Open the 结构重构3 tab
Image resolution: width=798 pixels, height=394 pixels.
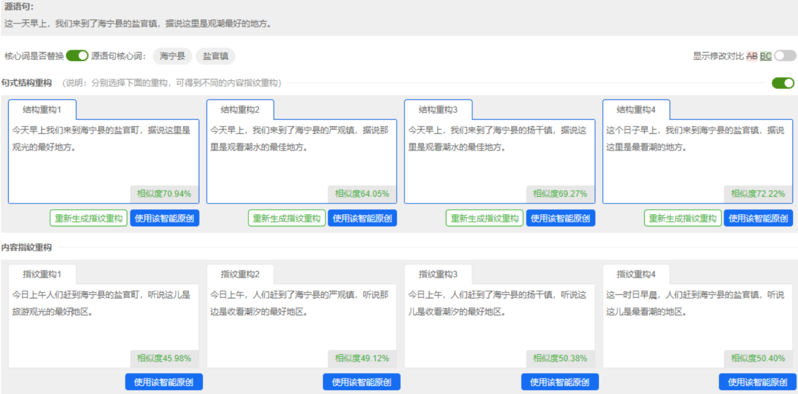438,109
